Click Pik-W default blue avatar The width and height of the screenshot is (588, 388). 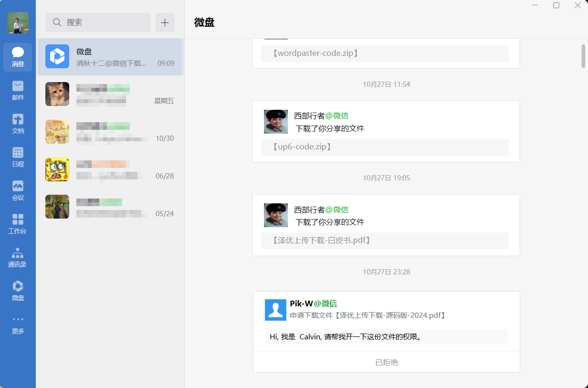coord(275,310)
